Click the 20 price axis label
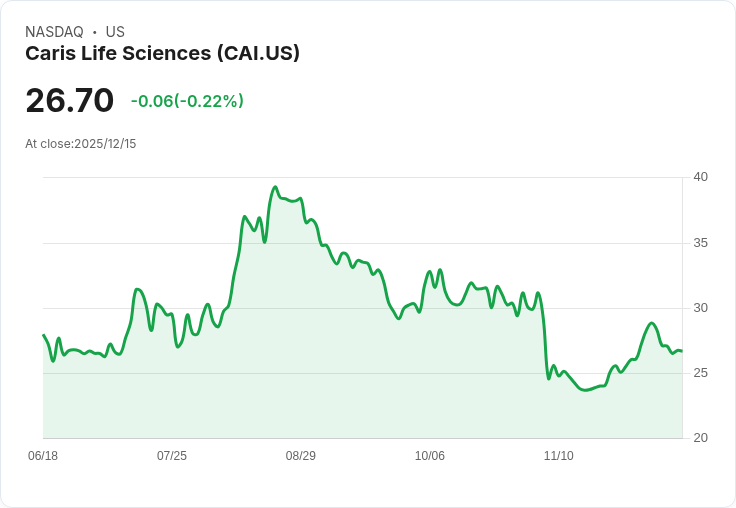This screenshot has width=736, height=508. [x=700, y=438]
